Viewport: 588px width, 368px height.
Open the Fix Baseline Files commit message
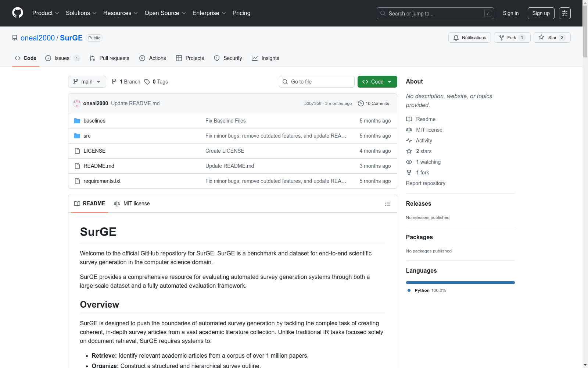[x=226, y=121]
